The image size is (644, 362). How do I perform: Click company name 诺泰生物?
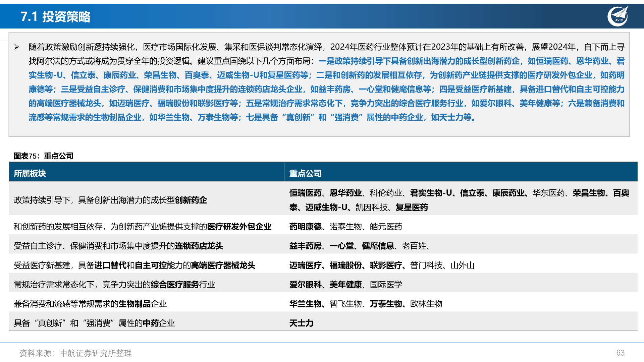click(345, 227)
